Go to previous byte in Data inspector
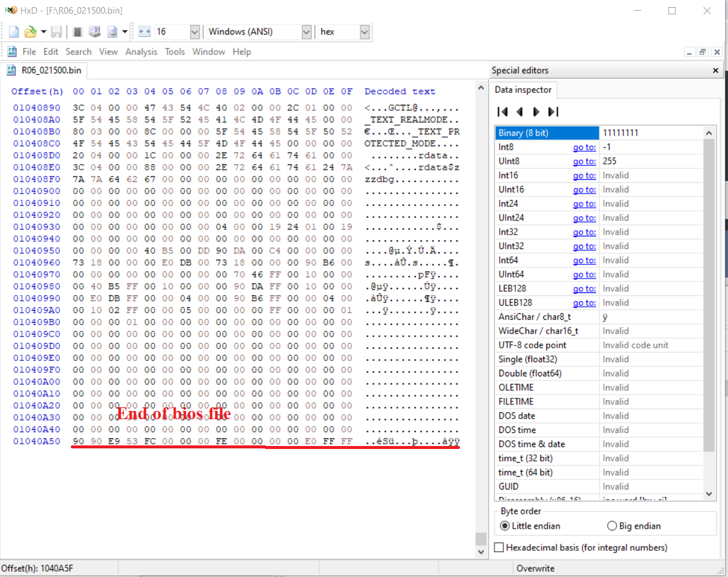The image size is (728, 577). coord(519,112)
